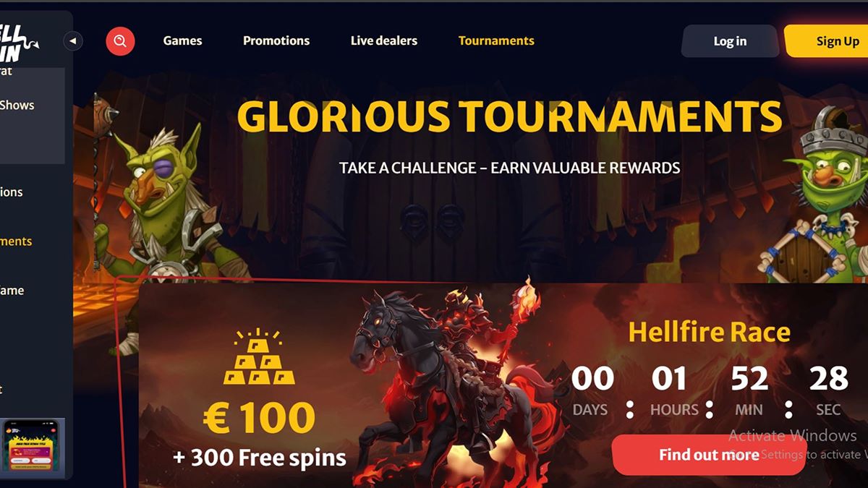
Task: Select the Shows item in the sidebar
Action: pos(17,105)
